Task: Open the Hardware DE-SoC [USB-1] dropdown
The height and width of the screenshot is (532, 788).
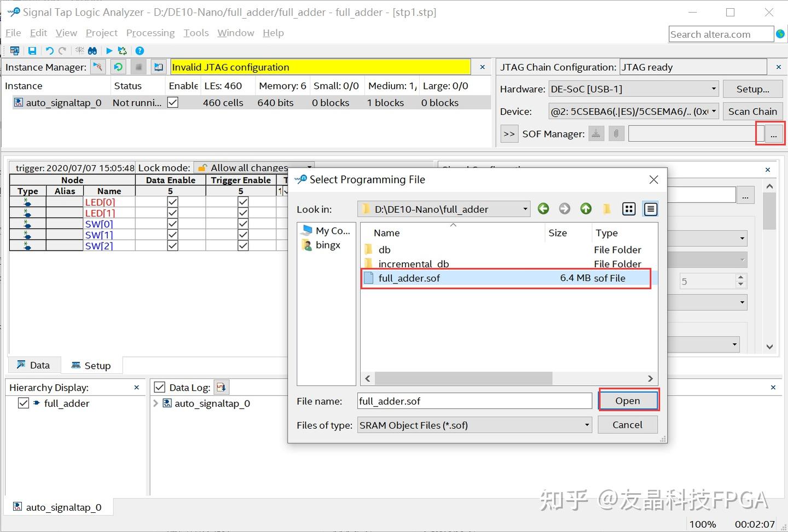Action: pos(713,89)
